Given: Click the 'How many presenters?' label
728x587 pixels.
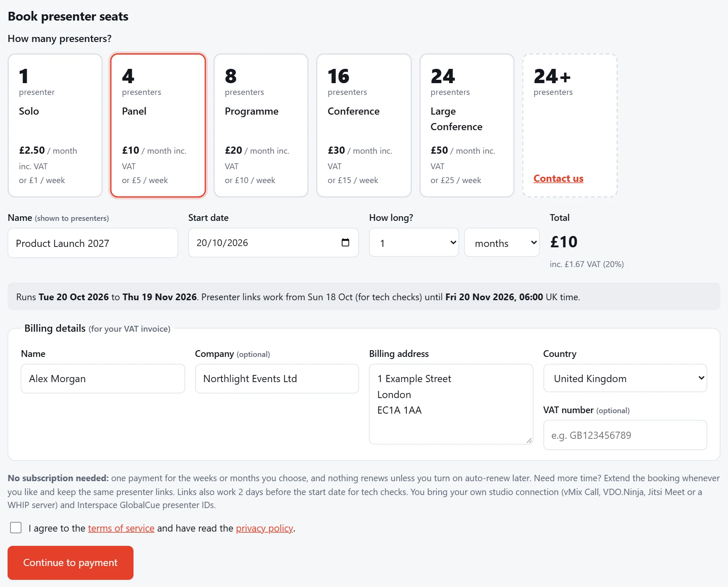Looking at the screenshot, I should pyautogui.click(x=60, y=39).
